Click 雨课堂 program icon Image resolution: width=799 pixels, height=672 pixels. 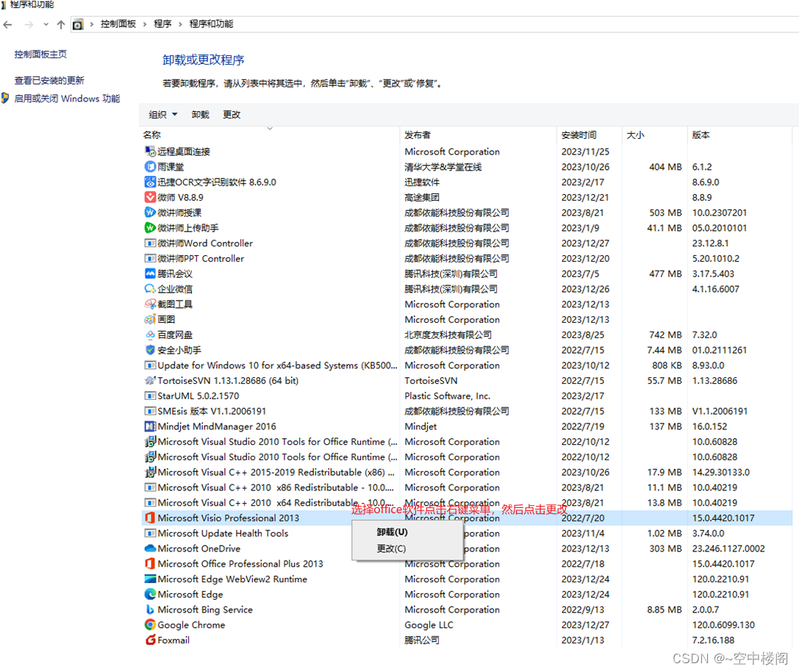pyautogui.click(x=150, y=167)
